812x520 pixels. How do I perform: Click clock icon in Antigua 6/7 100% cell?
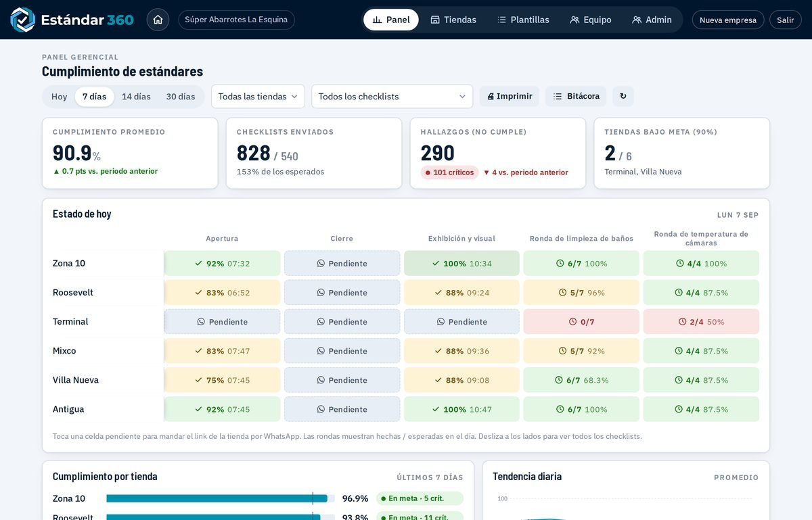click(560, 409)
